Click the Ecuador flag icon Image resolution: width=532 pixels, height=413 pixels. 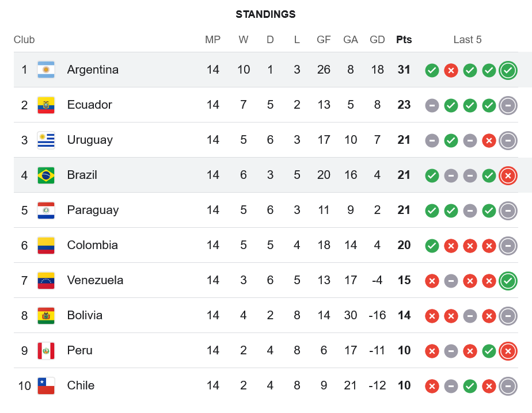pyautogui.click(x=46, y=105)
